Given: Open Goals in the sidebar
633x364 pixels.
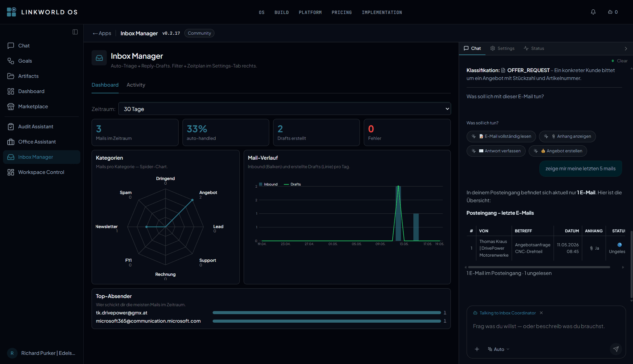Looking at the screenshot, I should pyautogui.click(x=42, y=61).
